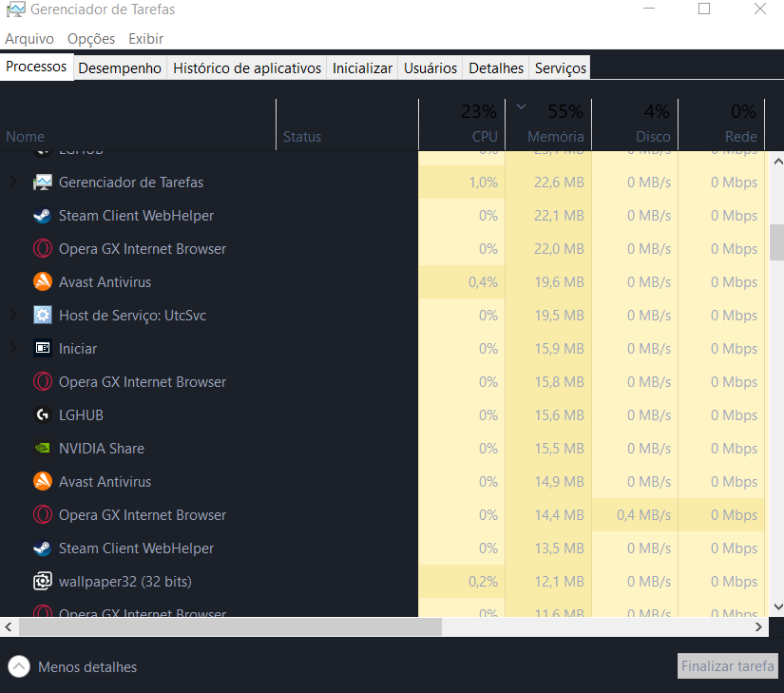Click the Gerenciador de Tarefas row icon

tap(43, 183)
